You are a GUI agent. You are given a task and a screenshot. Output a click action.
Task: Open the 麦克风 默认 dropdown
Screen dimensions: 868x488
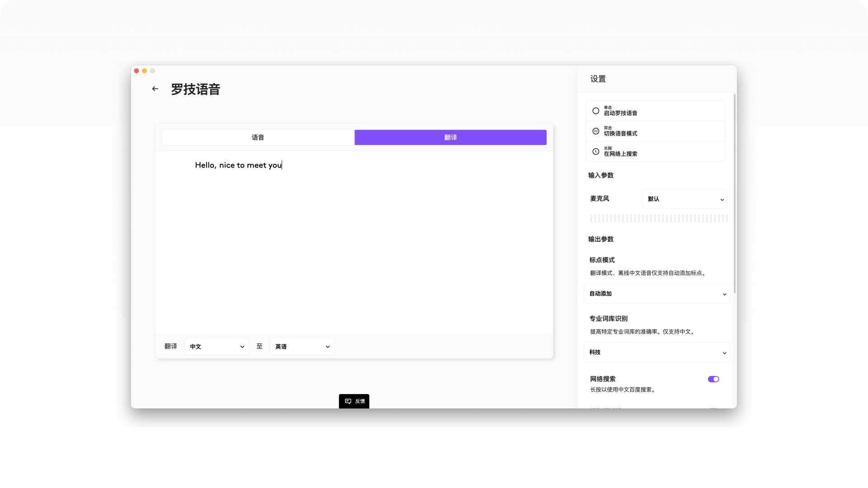pyautogui.click(x=684, y=199)
